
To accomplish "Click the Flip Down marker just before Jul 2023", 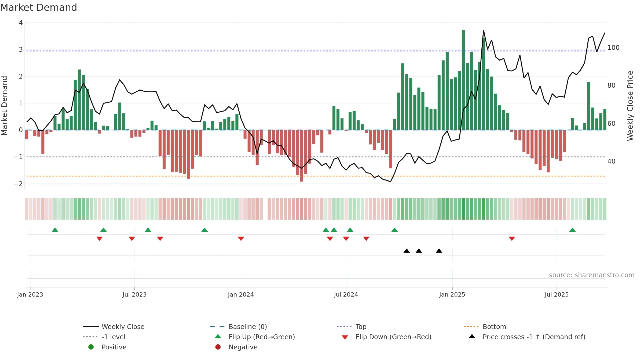I will coord(132,239).
